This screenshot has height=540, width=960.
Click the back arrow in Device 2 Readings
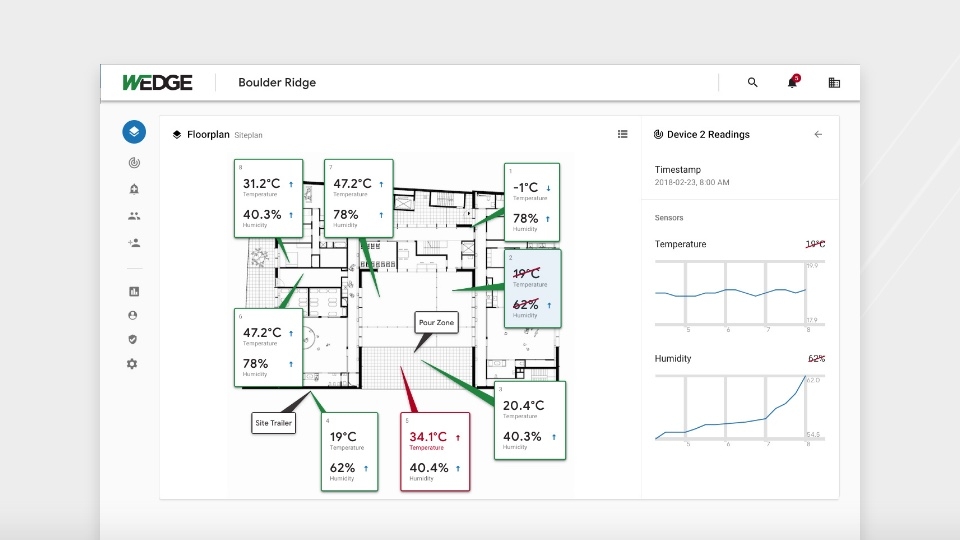coord(818,134)
